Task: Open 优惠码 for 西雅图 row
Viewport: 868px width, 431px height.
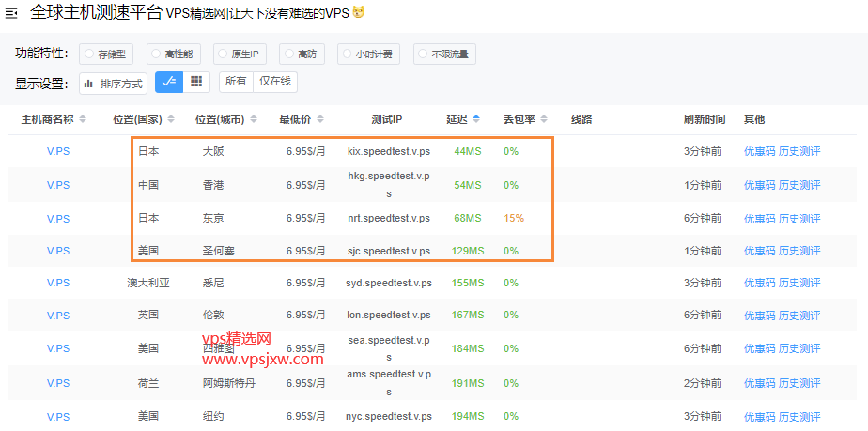Action: coord(759,348)
